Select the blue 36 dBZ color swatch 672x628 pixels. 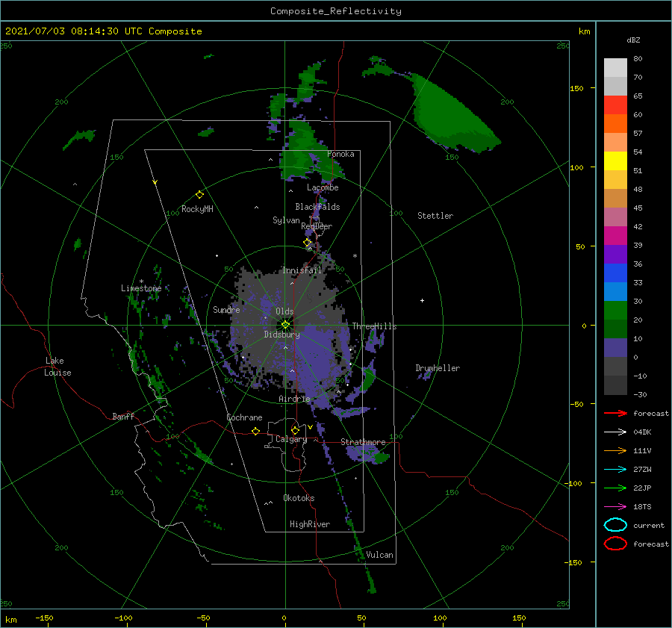[x=615, y=273]
